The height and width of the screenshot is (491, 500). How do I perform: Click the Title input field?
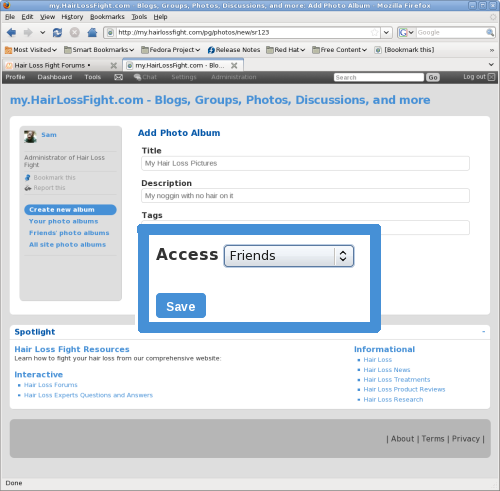[x=305, y=163]
